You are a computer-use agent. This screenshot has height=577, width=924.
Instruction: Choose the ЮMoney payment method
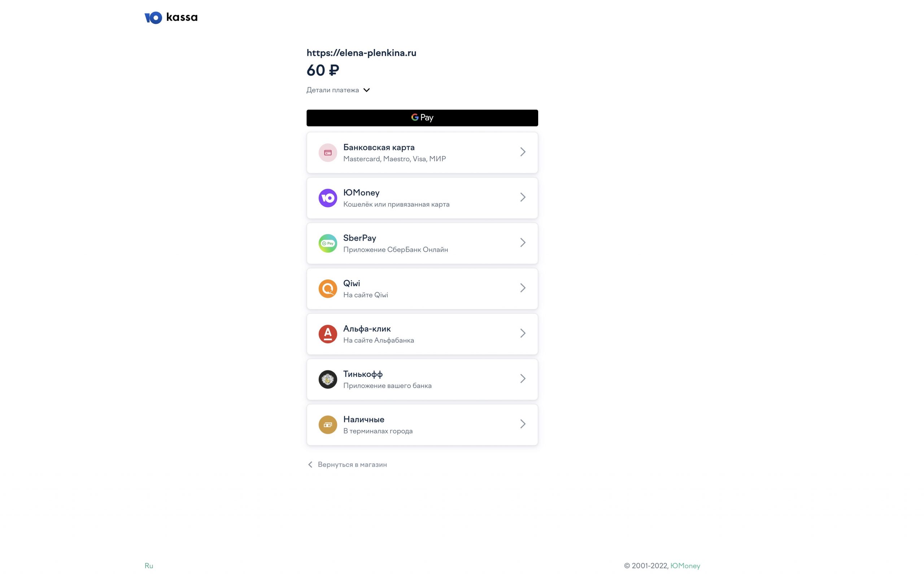tap(422, 198)
